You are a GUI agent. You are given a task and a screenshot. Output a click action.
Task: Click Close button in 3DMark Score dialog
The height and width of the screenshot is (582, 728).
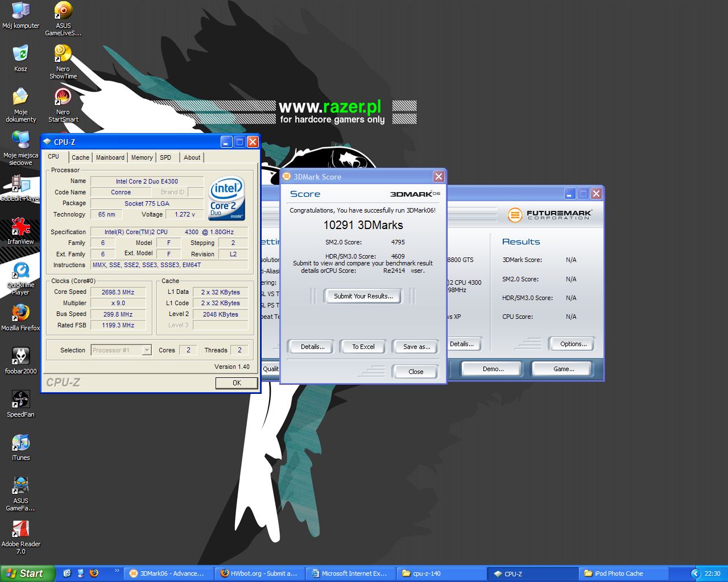[415, 372]
